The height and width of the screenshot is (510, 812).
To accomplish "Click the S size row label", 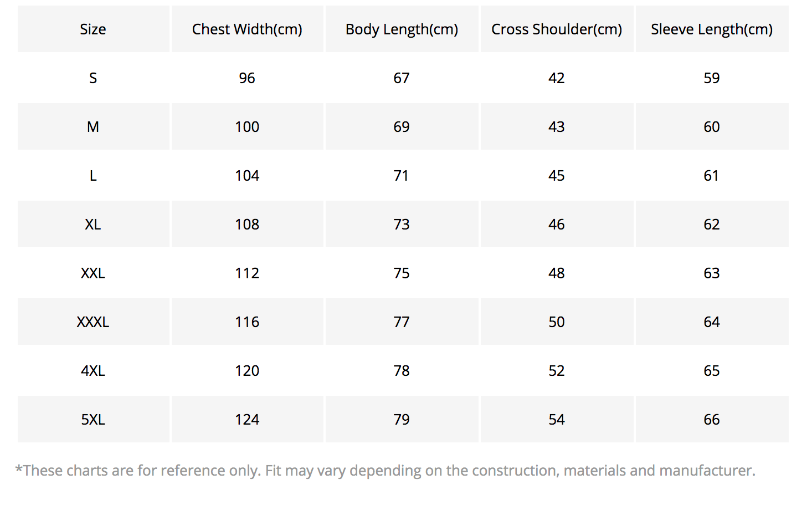I will pyautogui.click(x=93, y=78).
